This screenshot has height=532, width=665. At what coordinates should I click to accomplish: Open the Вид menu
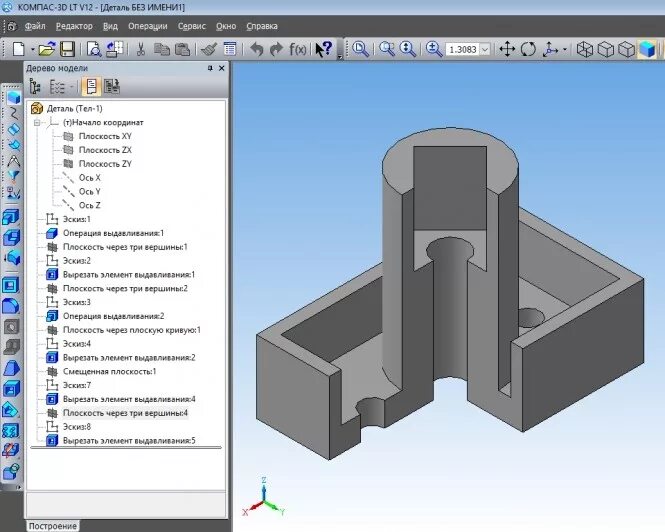[110, 26]
